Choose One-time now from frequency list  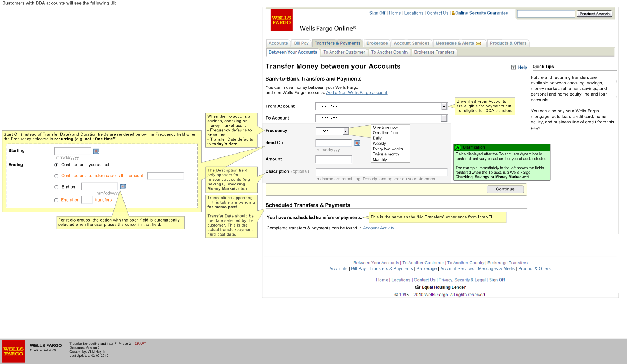[x=385, y=127]
